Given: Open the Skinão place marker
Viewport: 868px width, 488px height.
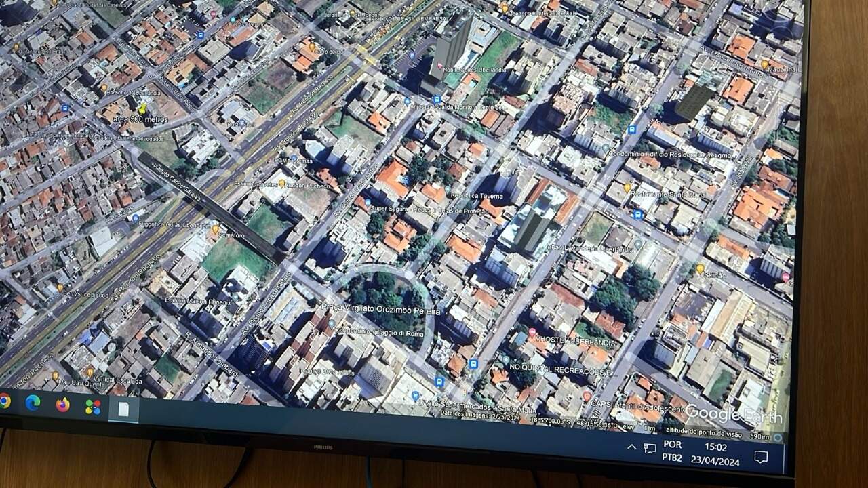Looking at the screenshot, I should coord(700,269).
